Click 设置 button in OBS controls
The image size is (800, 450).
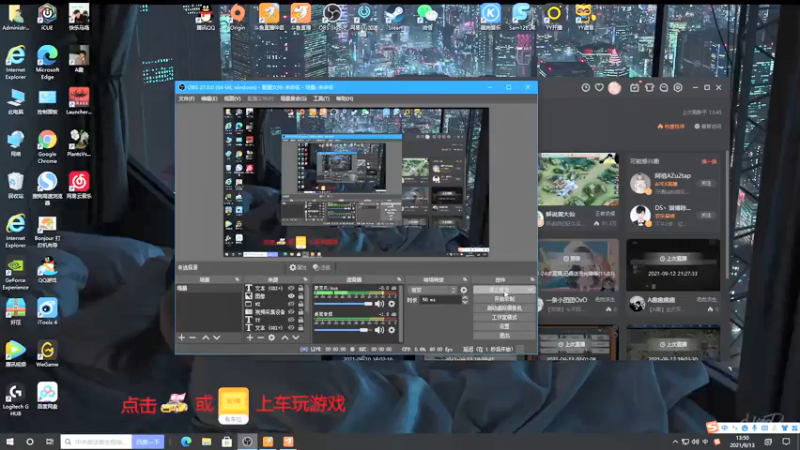tap(504, 327)
